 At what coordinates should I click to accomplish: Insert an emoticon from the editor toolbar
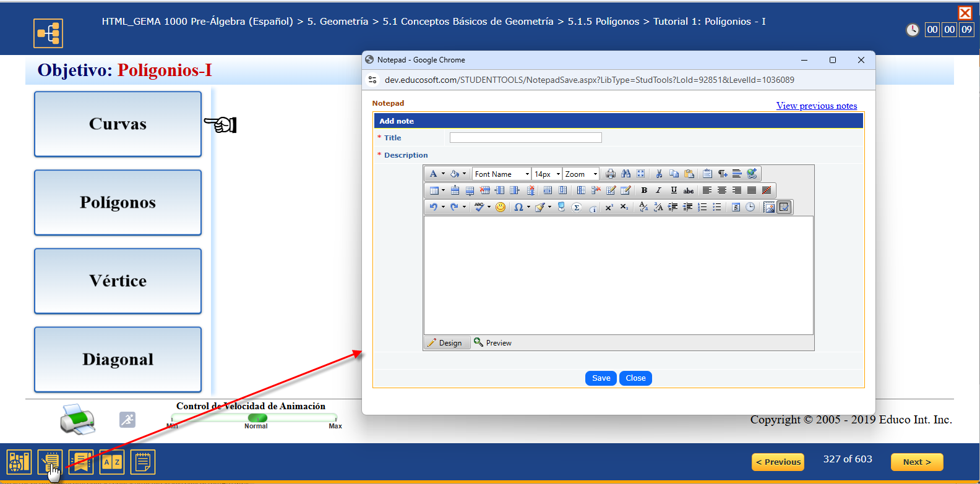pyautogui.click(x=501, y=207)
